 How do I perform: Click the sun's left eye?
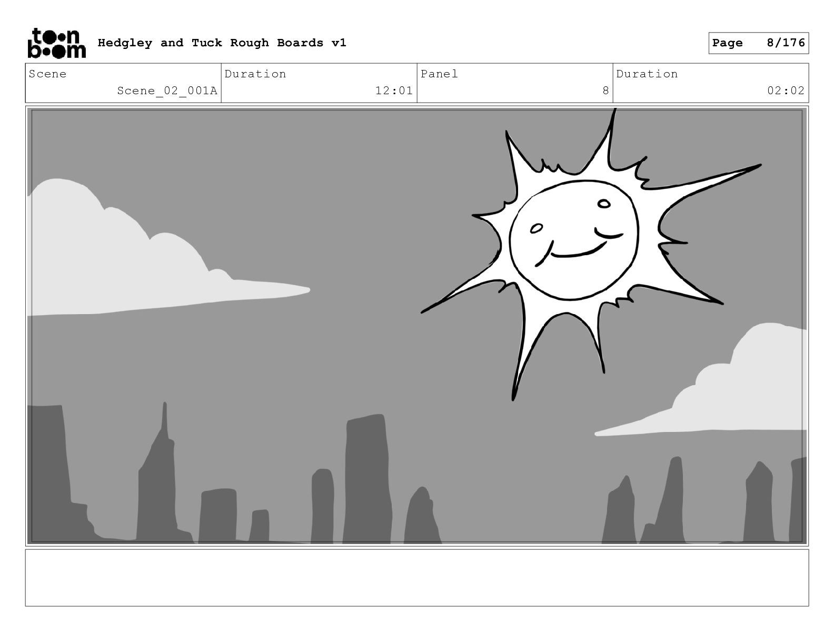(536, 228)
